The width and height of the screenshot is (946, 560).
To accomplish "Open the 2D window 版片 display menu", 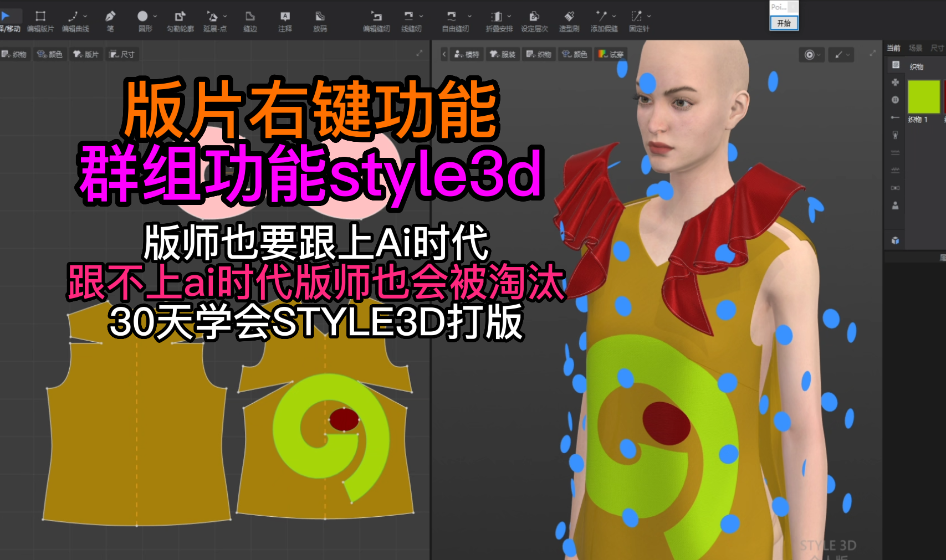I will (86, 54).
